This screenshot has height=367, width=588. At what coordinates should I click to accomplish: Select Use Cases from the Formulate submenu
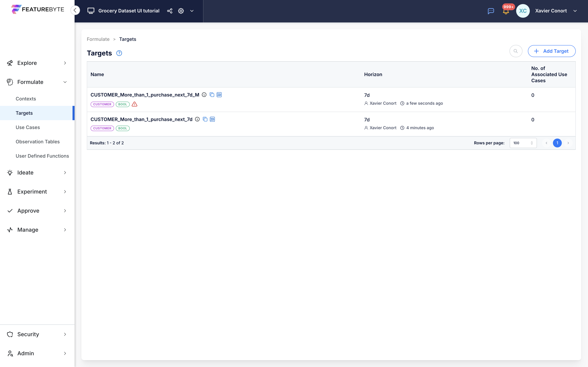[x=27, y=127]
